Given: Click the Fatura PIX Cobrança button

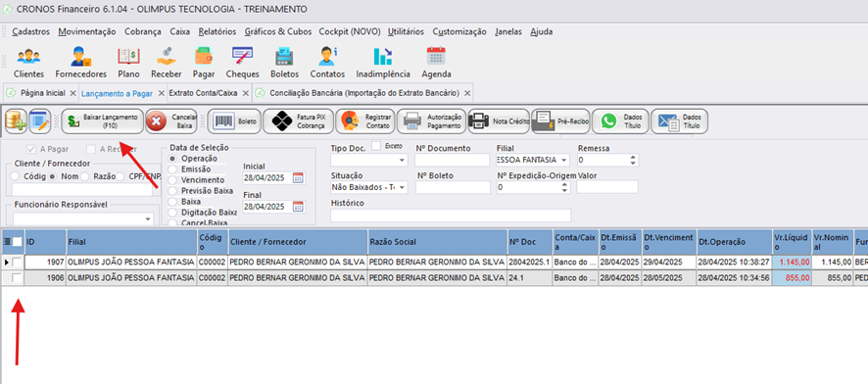Looking at the screenshot, I should pyautogui.click(x=298, y=121).
